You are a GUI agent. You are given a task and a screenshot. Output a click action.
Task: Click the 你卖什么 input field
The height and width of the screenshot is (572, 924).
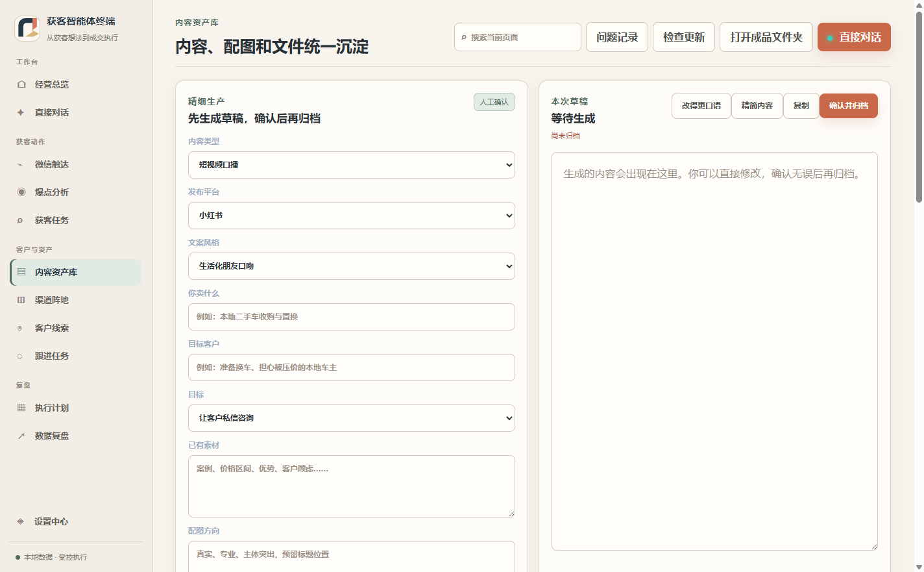click(352, 317)
